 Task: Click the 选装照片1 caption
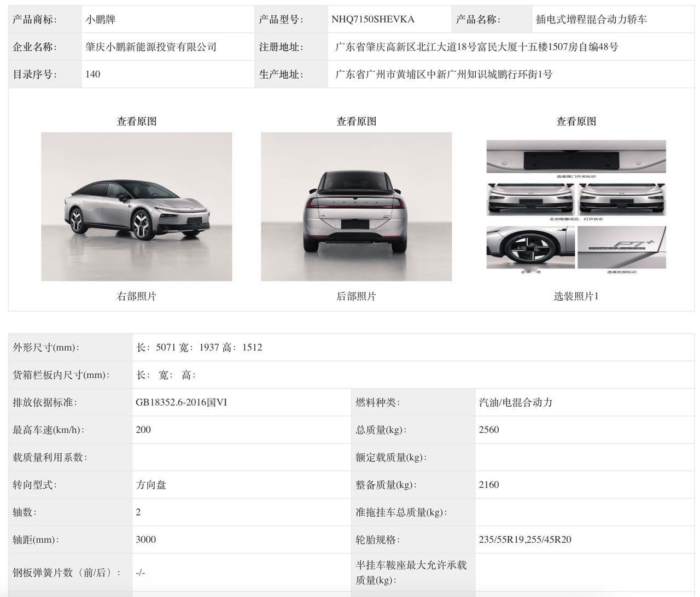click(x=576, y=296)
